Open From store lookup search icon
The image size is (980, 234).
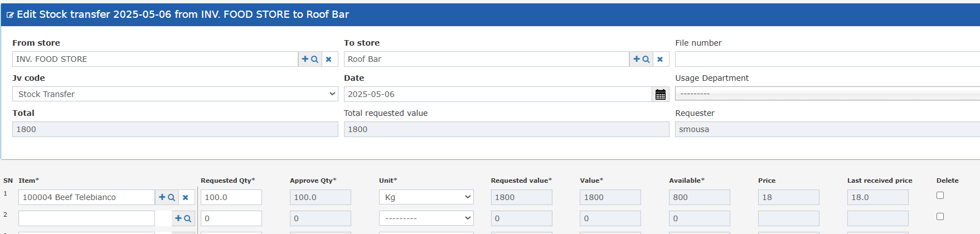coord(310,59)
